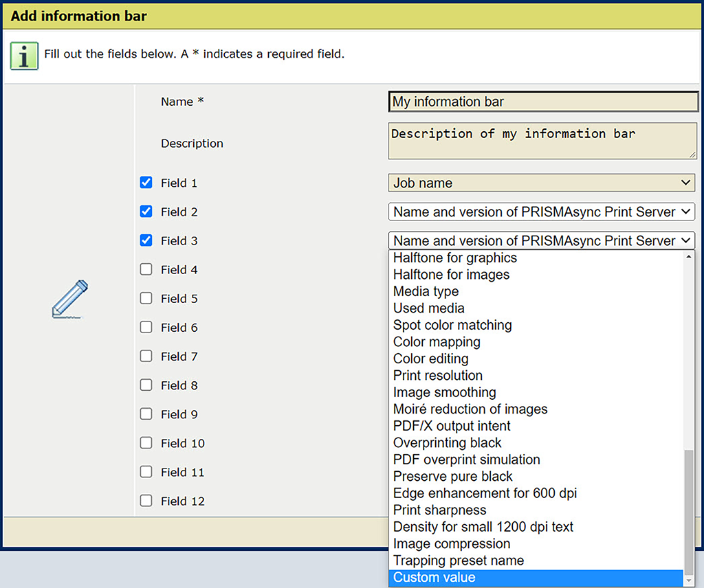Click into the Description text area
This screenshot has width=704, height=588.
(543, 141)
